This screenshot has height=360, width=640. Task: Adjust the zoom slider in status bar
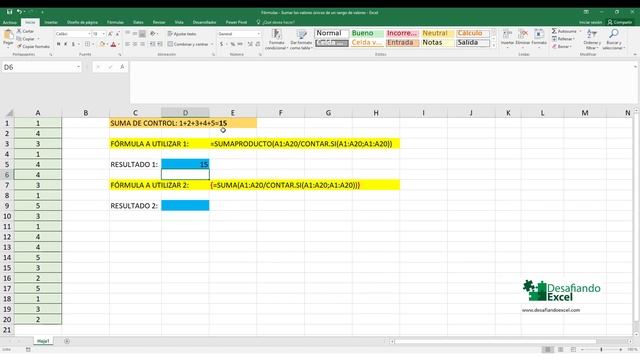pyautogui.click(x=601, y=350)
